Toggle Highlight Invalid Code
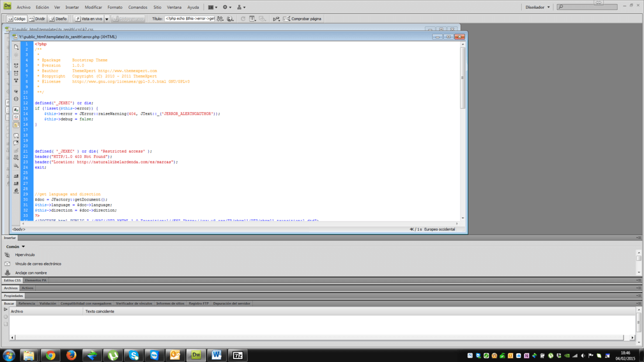This screenshot has height=362, width=644. coord(16,118)
